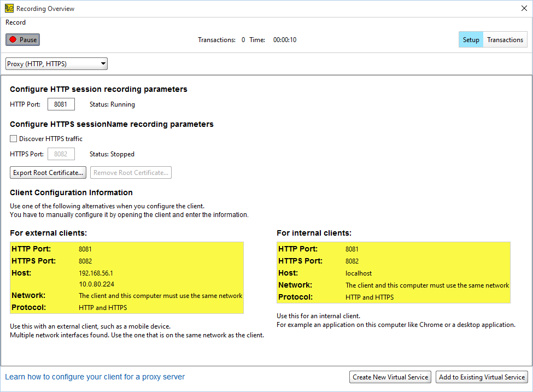The width and height of the screenshot is (533, 392).
Task: Click the red record icon on Pause button
Action: (x=14, y=39)
